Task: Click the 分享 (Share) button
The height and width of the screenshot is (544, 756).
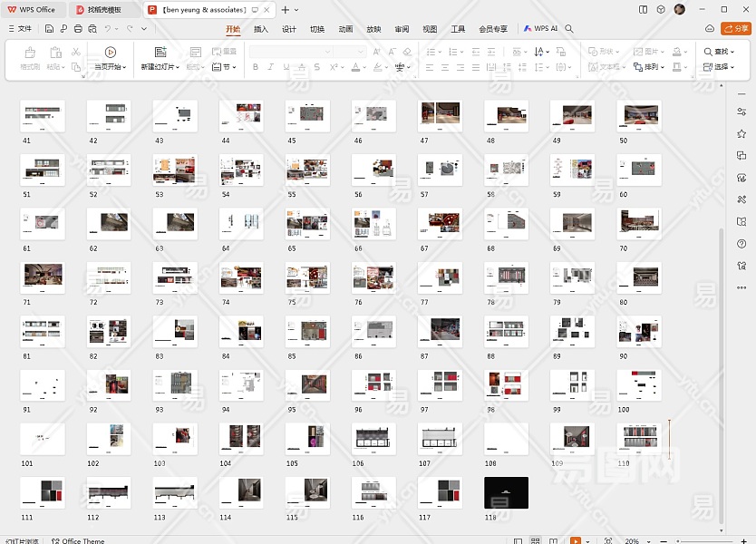Action: [735, 29]
